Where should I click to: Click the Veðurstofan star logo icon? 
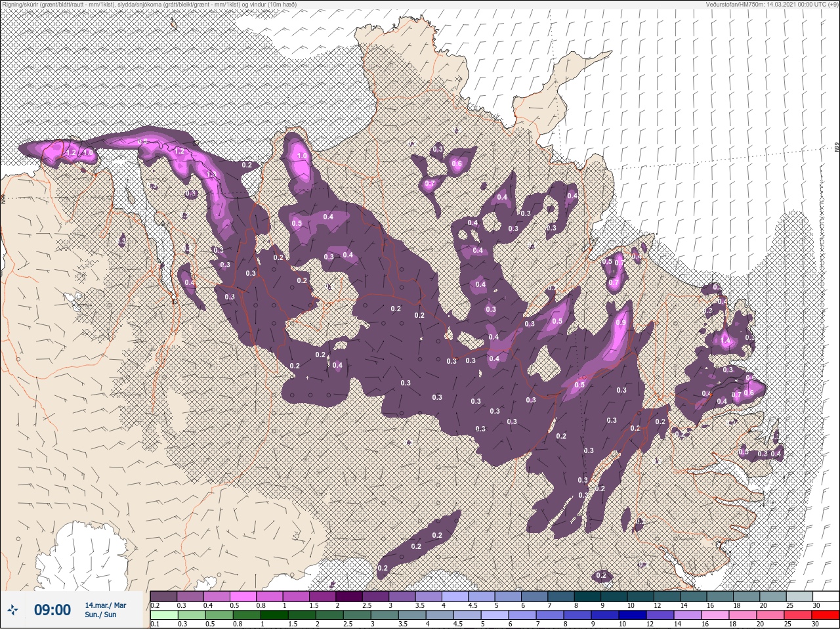pyautogui.click(x=14, y=610)
